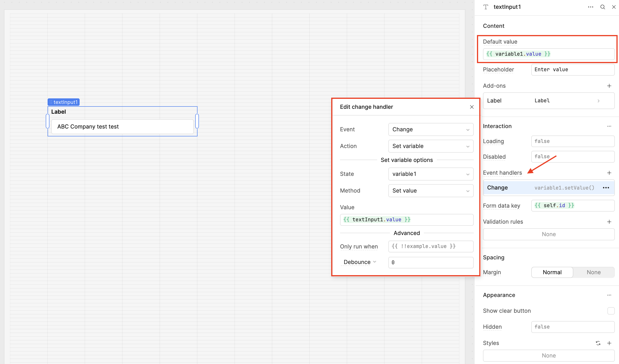This screenshot has height=364, width=619.
Task: Select the Change variable1.setValue() event handler row
Action: (540, 188)
